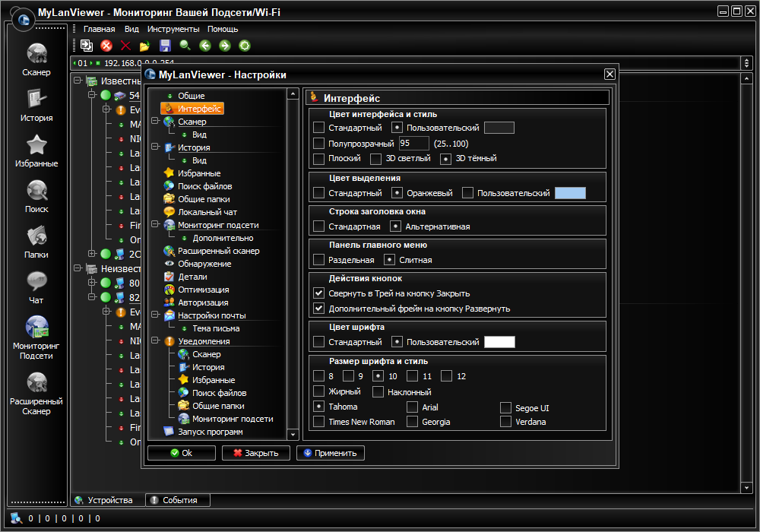Close the Настройки dialog with the X
The image size is (760, 532).
pyautogui.click(x=610, y=74)
